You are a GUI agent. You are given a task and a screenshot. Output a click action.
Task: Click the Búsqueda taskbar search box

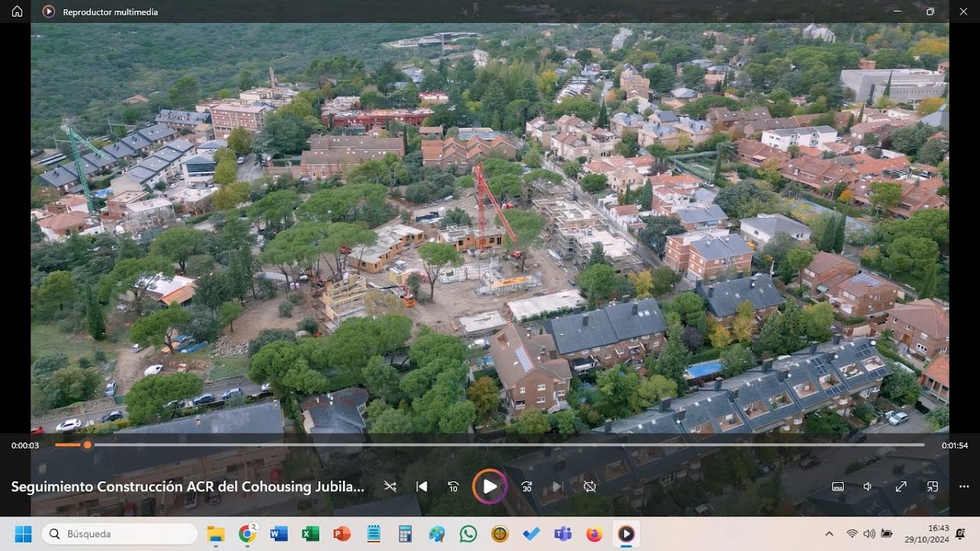119,533
